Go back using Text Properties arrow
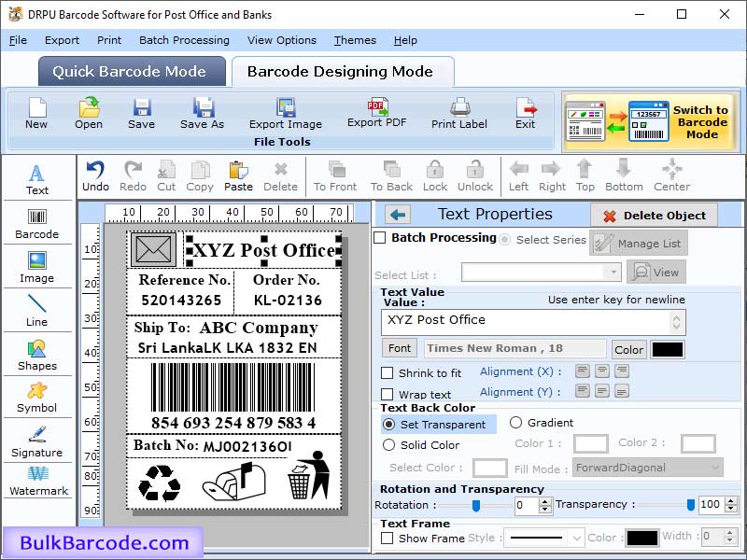 pyautogui.click(x=398, y=215)
